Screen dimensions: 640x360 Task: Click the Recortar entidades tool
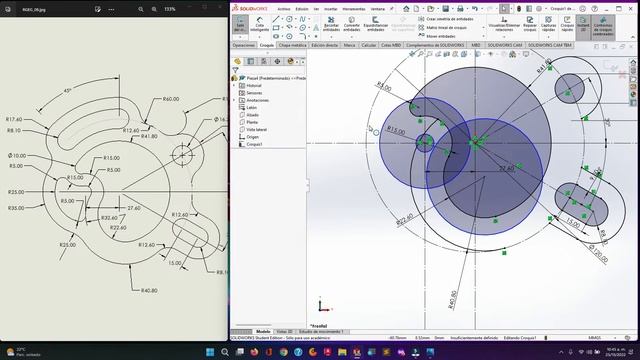pos(331,24)
